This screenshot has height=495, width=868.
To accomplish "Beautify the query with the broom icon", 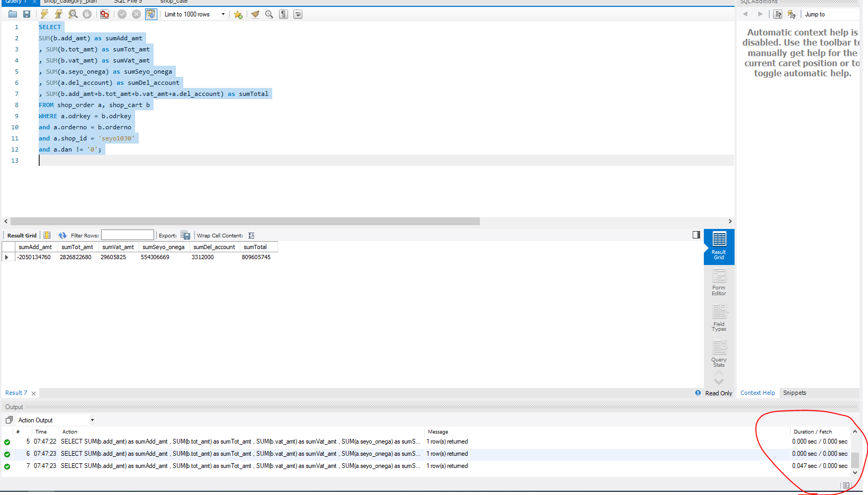I will pyautogui.click(x=255, y=14).
